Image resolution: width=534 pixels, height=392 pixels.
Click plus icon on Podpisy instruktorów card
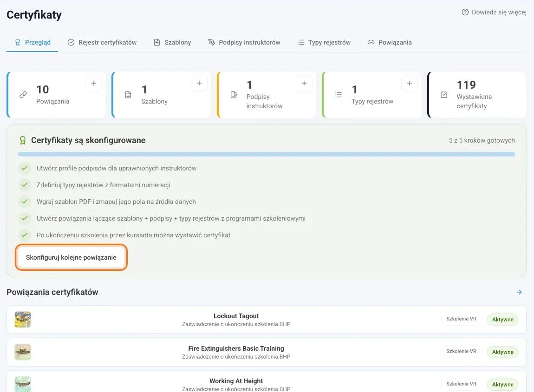click(304, 83)
